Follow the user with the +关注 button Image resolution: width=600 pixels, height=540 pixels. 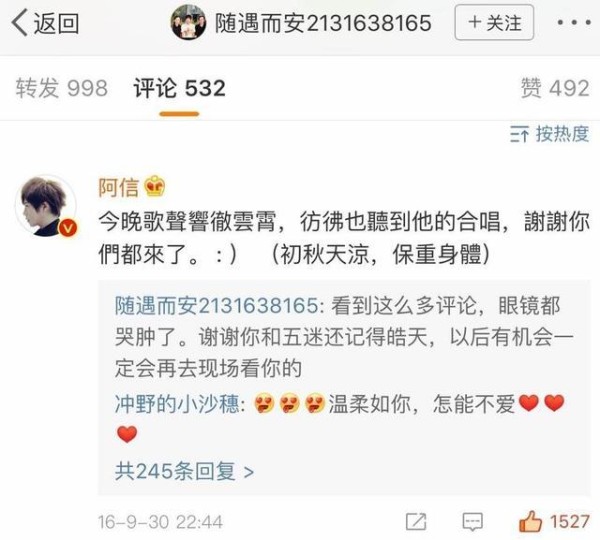click(494, 23)
